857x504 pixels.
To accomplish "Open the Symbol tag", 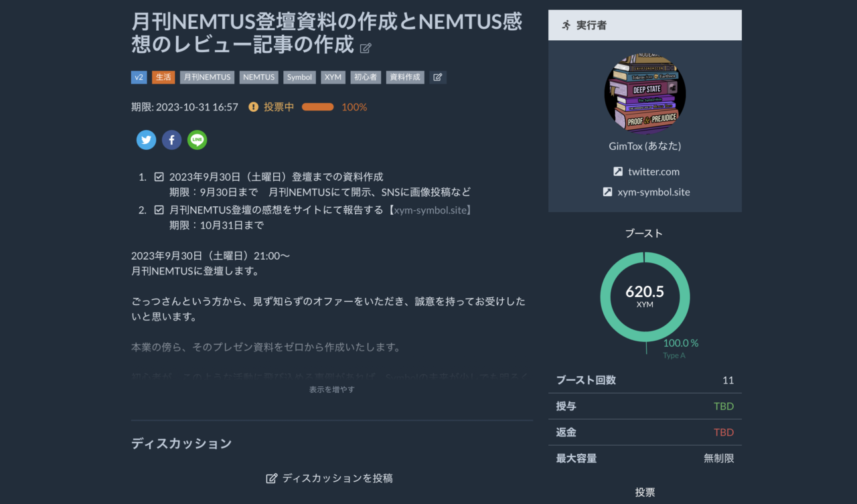I will [299, 77].
